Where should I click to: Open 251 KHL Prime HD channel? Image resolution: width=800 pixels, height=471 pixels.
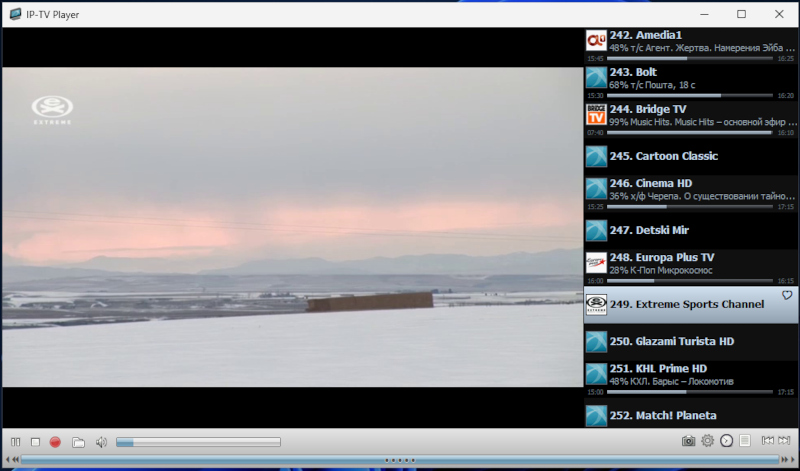(690, 373)
